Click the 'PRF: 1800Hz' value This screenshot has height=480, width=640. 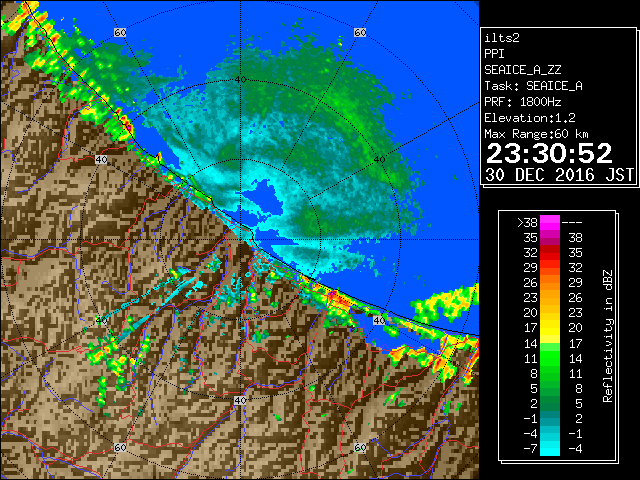pos(523,102)
